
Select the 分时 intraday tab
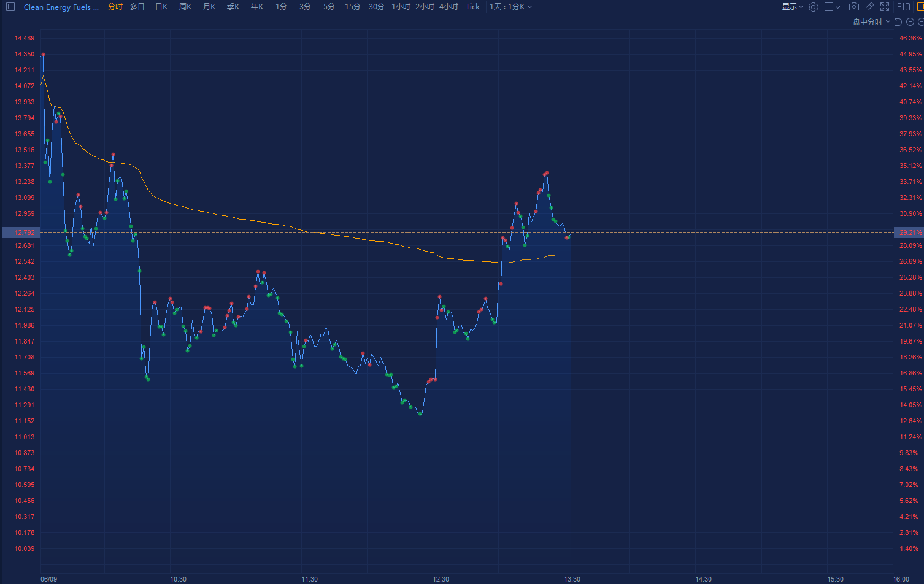click(x=115, y=7)
